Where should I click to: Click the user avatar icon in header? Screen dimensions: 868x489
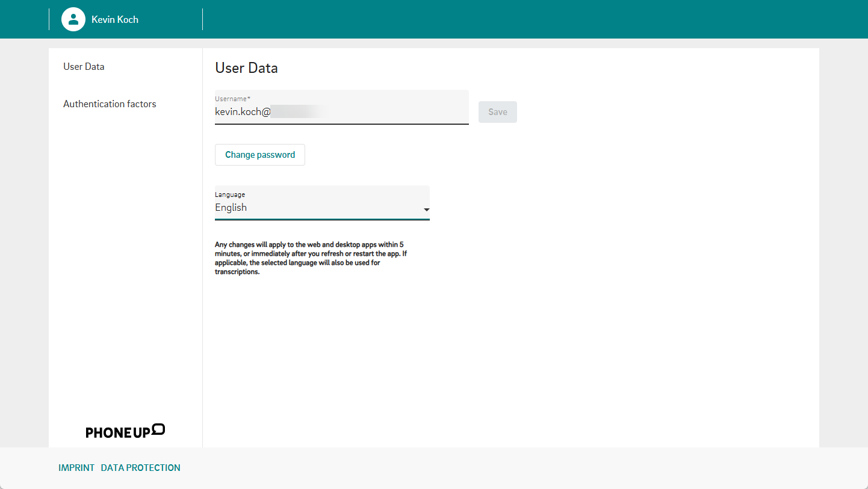73,19
